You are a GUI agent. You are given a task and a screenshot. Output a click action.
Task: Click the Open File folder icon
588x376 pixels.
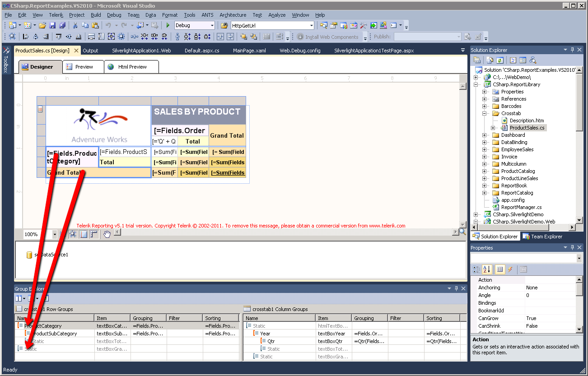[x=42, y=26]
